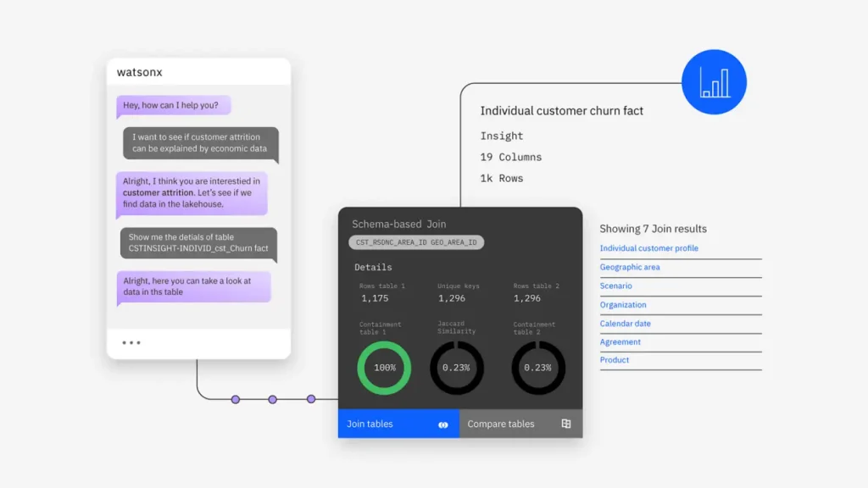
Task: Click the CST_RSDNC_AREA_ID GEO_AREA_ID key tag
Action: coord(416,242)
